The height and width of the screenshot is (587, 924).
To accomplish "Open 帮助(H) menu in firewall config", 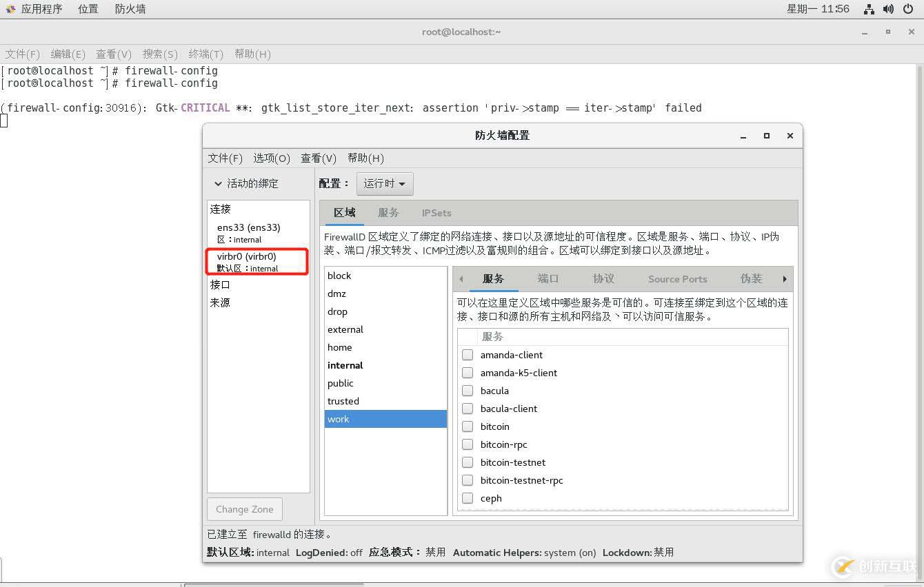I will (365, 158).
